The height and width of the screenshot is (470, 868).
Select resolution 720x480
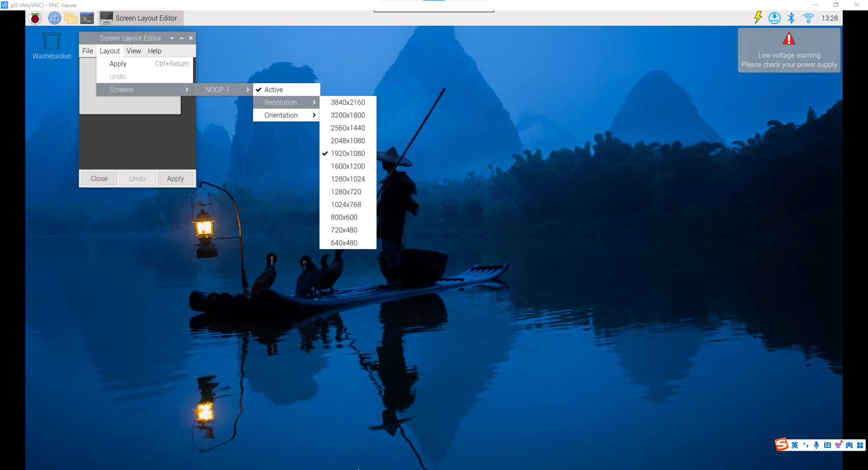click(348, 230)
